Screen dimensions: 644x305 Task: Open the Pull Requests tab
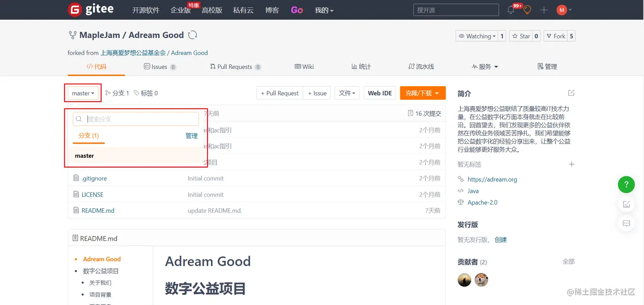point(236,67)
